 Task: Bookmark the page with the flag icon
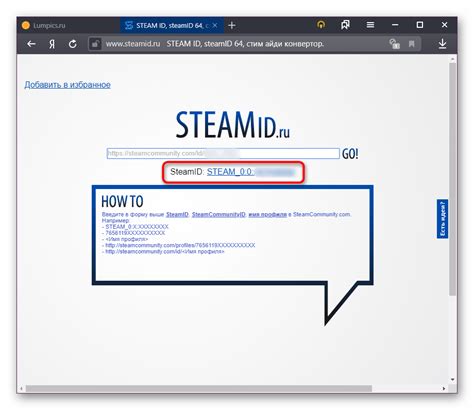click(x=412, y=44)
